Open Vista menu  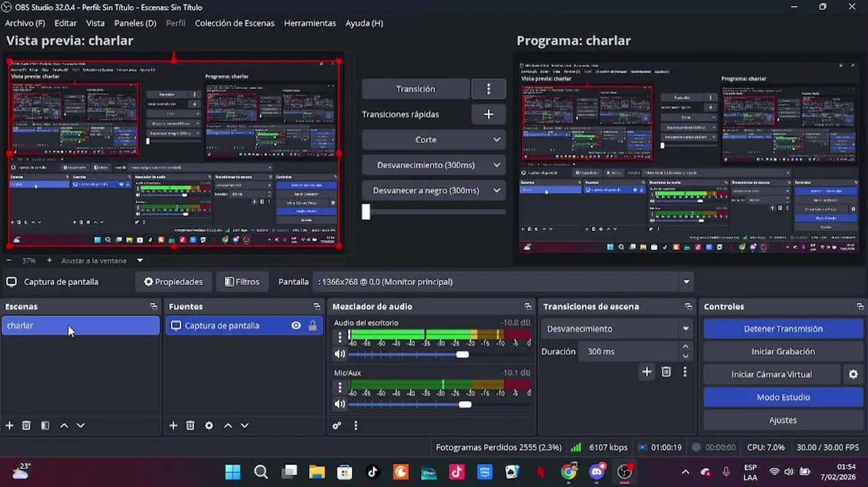[x=95, y=23]
